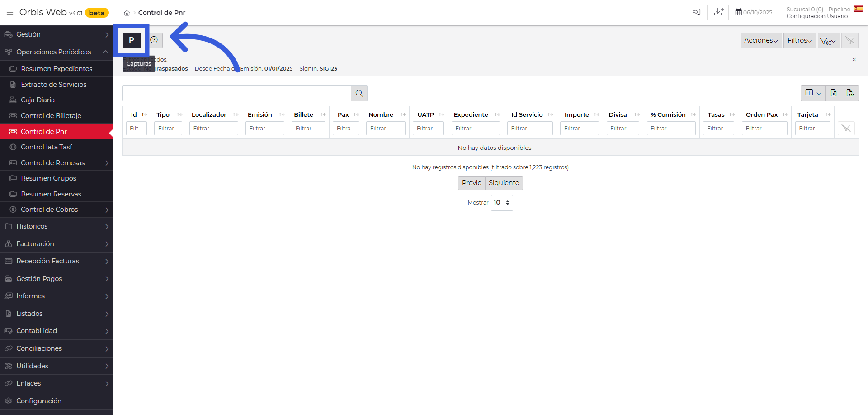Viewport: 868px width, 415px height.
Task: Clear column filters in table header row
Action: (846, 129)
